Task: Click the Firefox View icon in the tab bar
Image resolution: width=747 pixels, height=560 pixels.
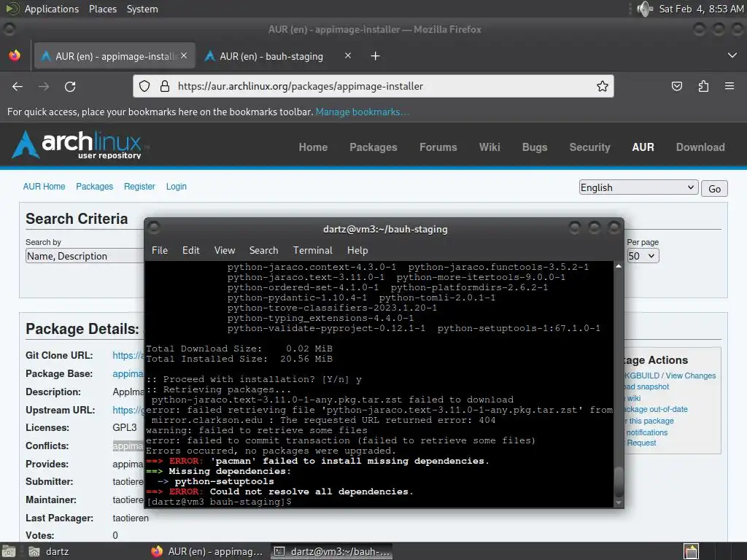Action: (x=15, y=55)
